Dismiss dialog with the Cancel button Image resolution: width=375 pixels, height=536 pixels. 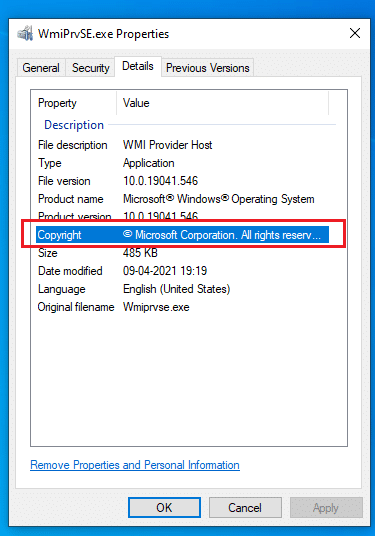(x=245, y=508)
